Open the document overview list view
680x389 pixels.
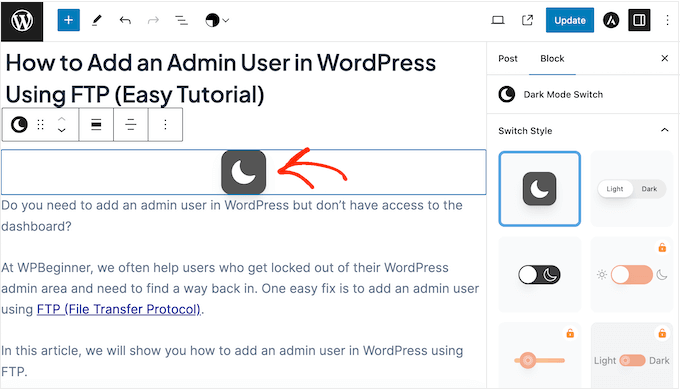pos(181,20)
